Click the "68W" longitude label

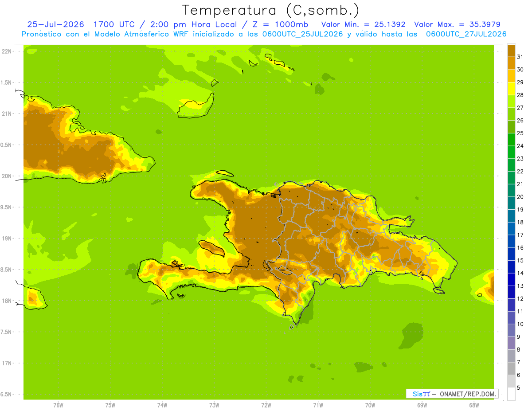(474, 405)
